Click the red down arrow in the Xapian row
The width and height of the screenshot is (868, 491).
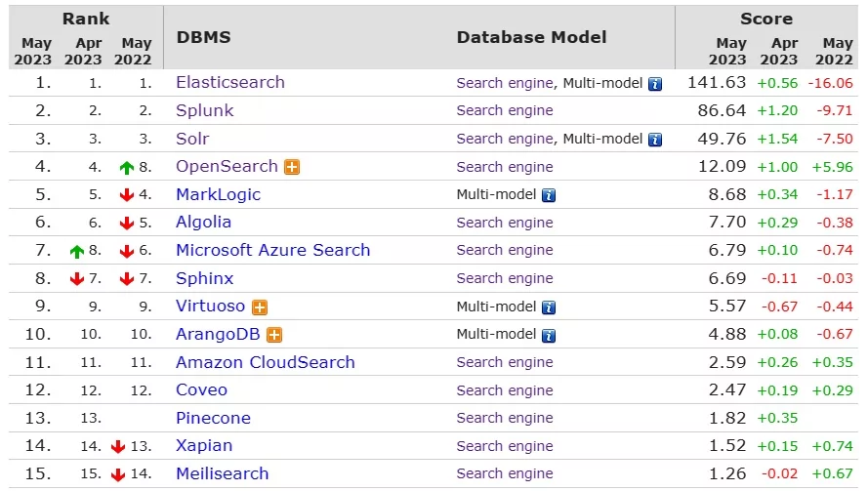[118, 447]
